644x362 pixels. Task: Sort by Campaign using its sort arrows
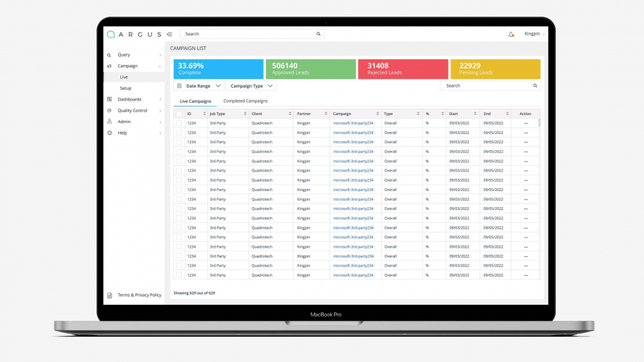coord(377,114)
